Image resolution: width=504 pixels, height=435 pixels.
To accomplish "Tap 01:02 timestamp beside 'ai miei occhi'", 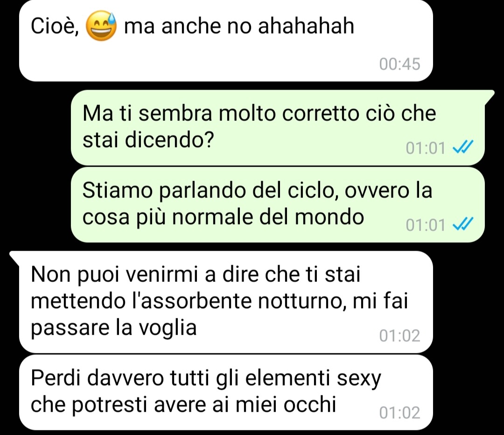I will click(399, 412).
